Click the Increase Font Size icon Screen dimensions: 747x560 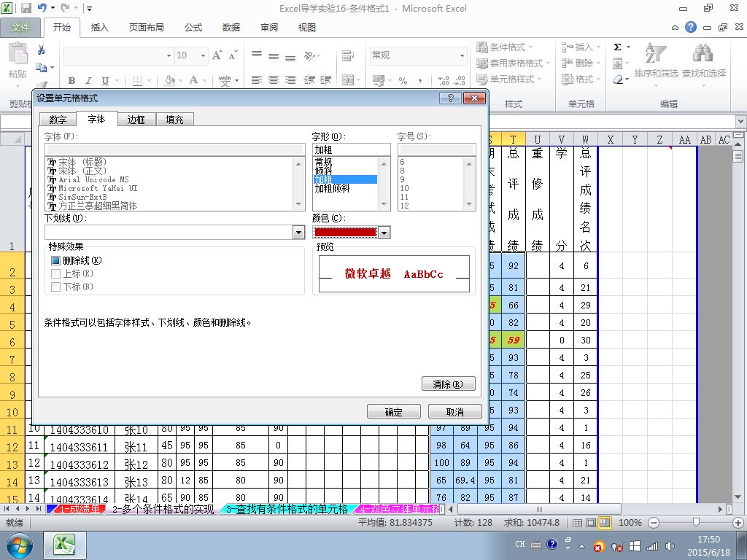217,55
